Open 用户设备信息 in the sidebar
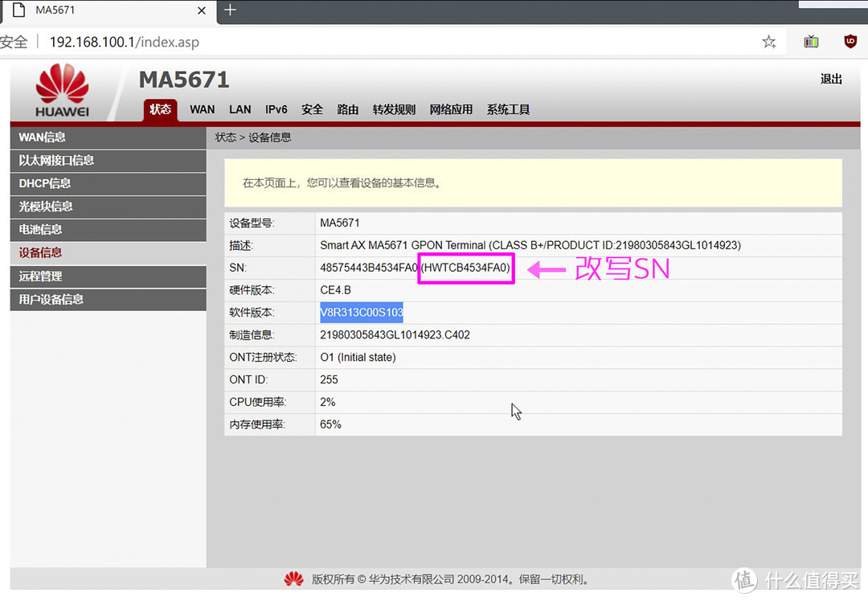Viewport: 868px width, 602px height. point(108,300)
